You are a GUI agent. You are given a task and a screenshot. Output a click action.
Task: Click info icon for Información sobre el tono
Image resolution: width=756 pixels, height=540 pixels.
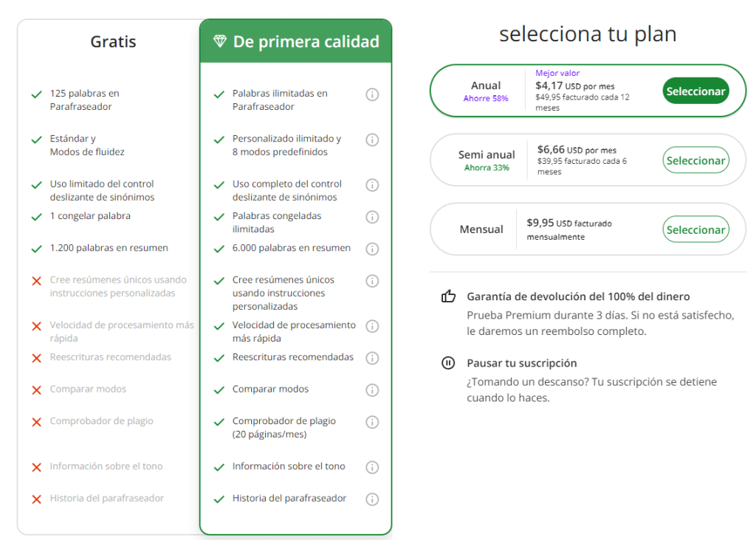point(372,467)
